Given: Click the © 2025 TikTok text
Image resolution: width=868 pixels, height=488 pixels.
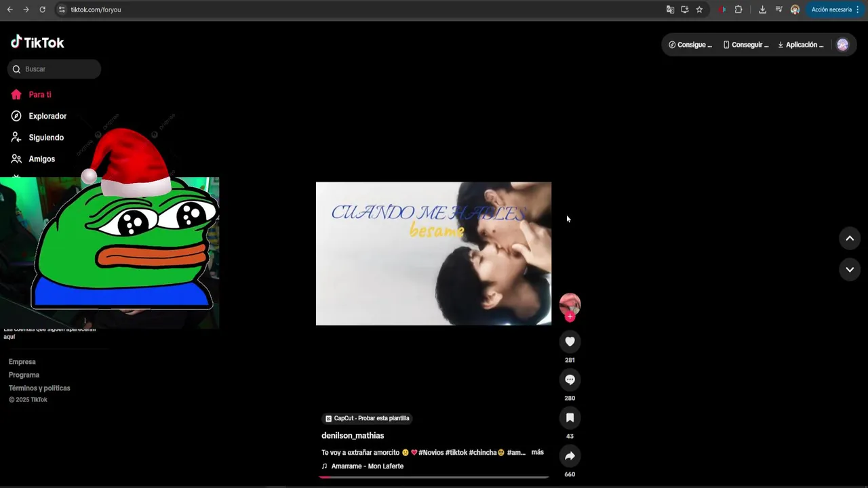Looking at the screenshot, I should point(28,400).
